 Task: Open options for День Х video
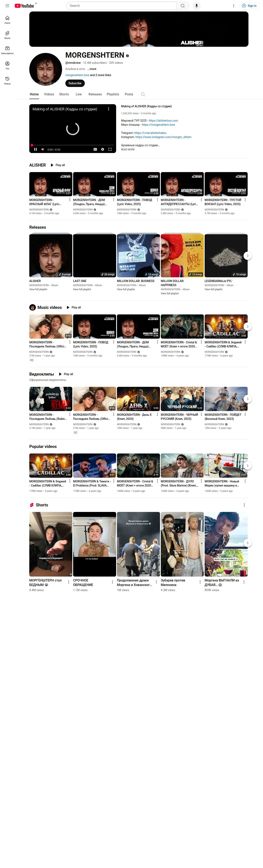click(157, 415)
